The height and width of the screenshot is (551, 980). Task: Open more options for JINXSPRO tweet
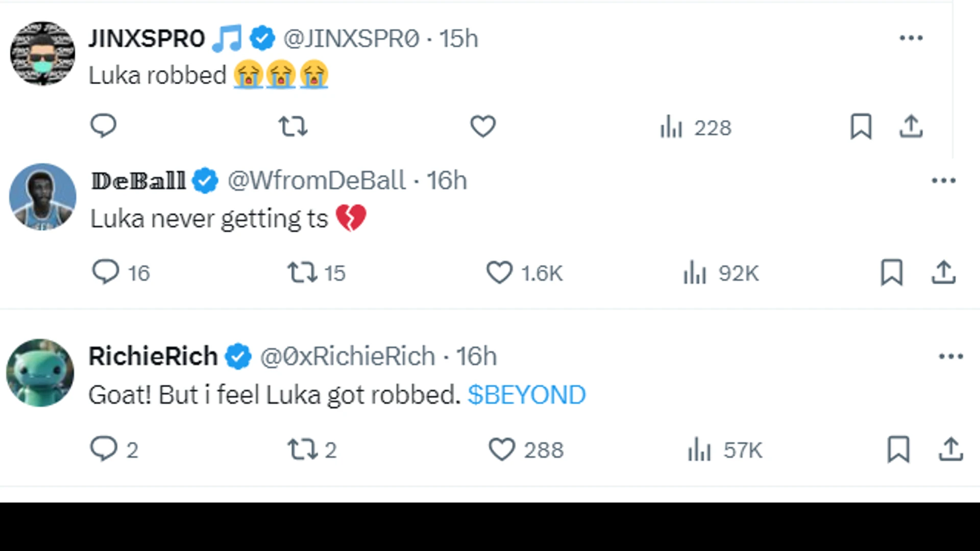pos(911,38)
